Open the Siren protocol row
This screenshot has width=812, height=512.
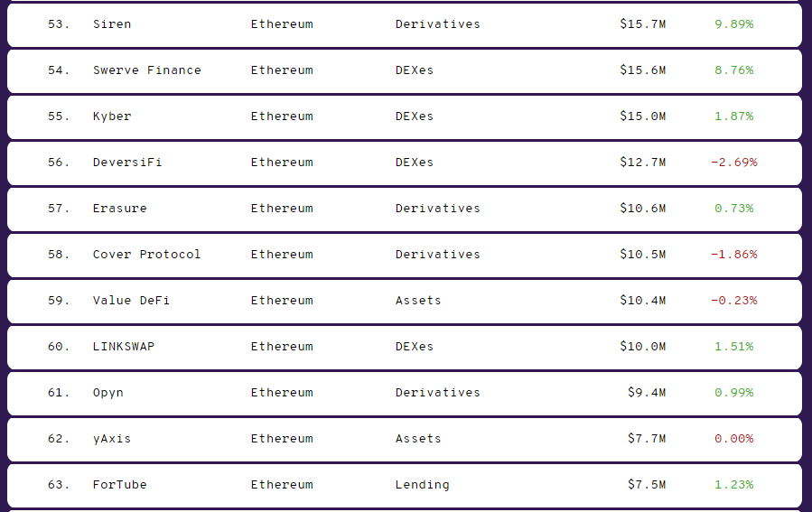(x=112, y=24)
